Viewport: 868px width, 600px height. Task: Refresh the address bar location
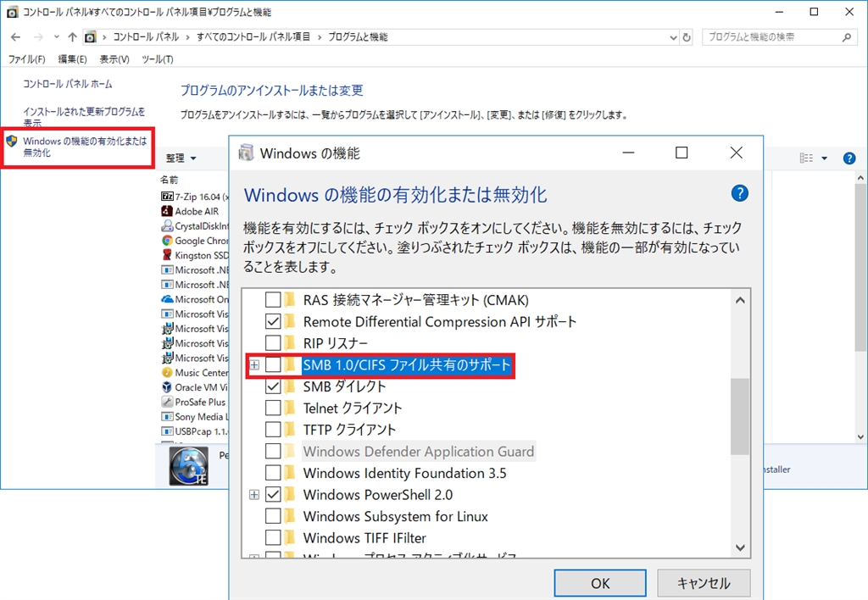(687, 37)
